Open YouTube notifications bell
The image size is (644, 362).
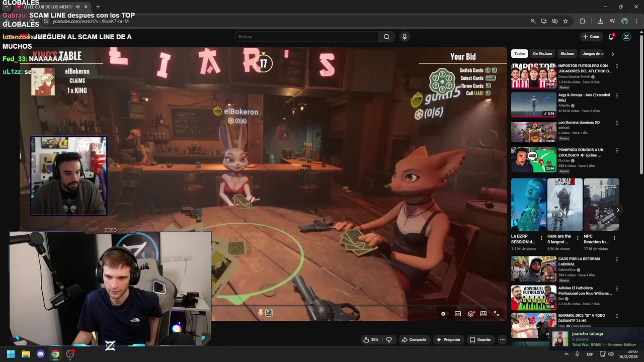(x=611, y=37)
